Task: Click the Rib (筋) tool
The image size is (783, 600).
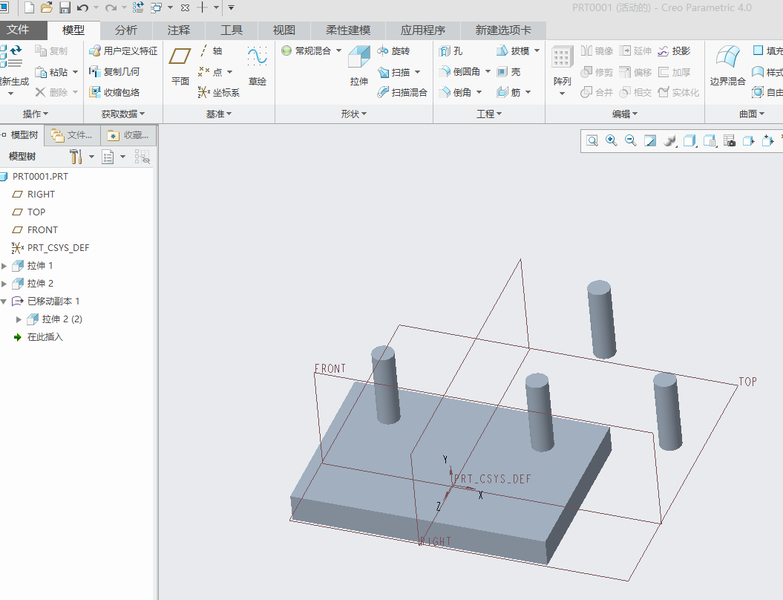Action: (x=509, y=92)
